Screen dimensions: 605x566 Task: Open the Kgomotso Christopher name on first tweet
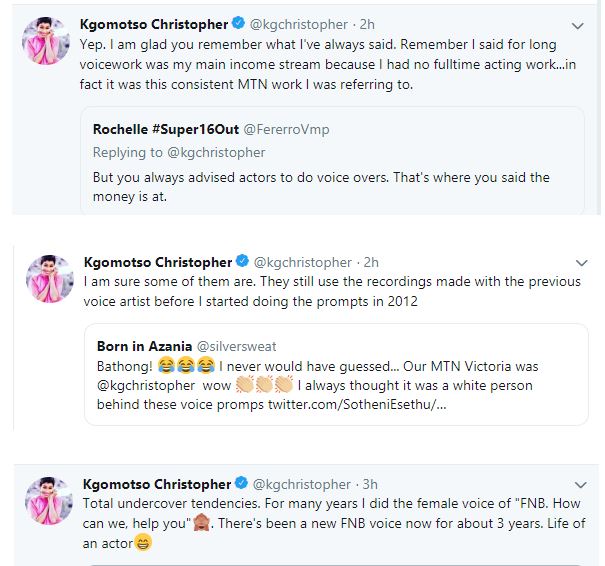155,25
